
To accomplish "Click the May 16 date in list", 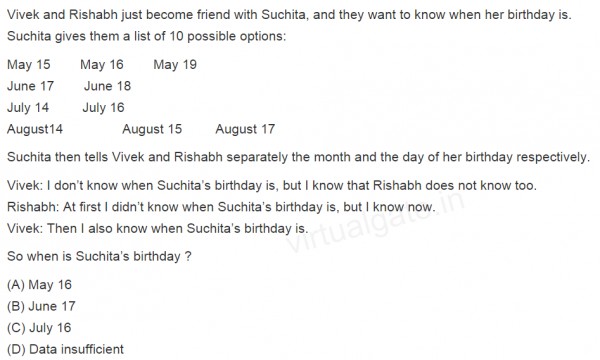I will pyautogui.click(x=102, y=64).
